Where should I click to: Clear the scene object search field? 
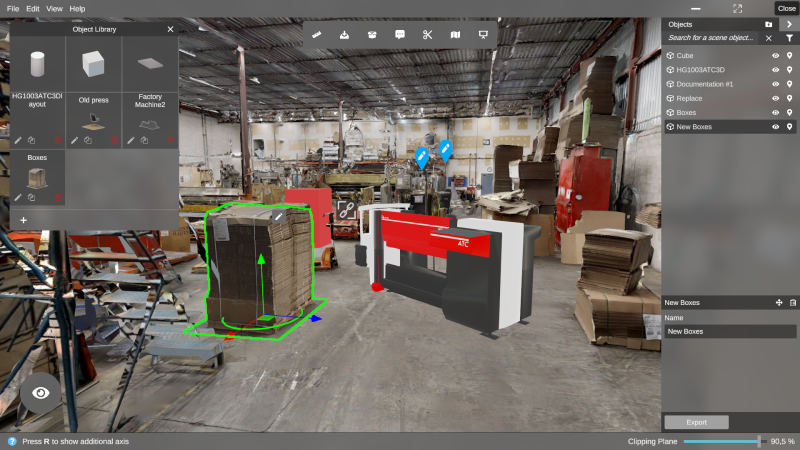768,38
